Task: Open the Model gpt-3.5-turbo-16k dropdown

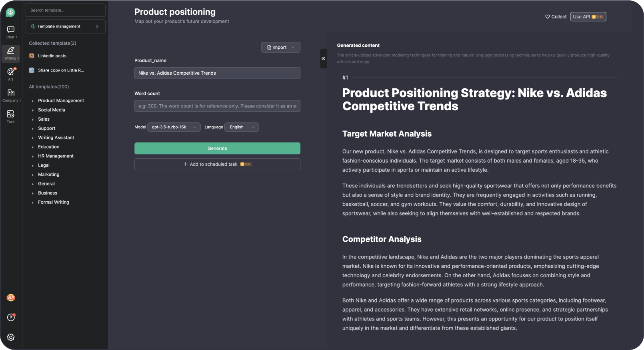Action: pos(174,127)
